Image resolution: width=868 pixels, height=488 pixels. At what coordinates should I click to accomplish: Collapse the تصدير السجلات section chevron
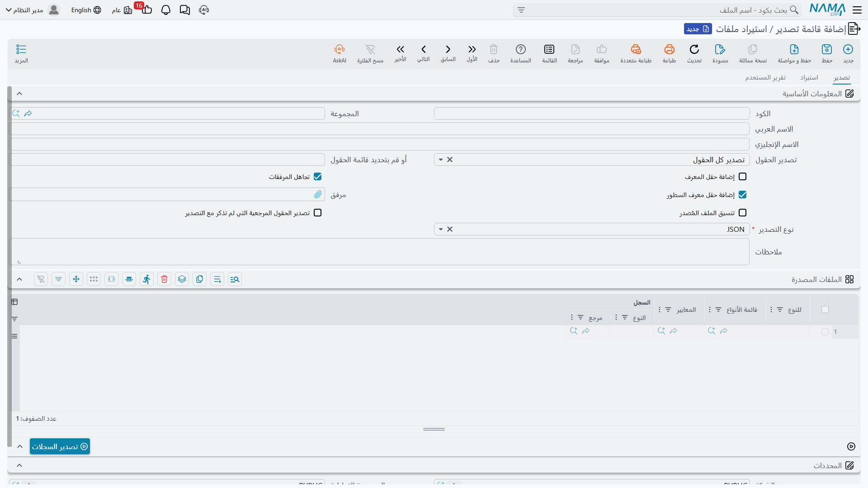tap(20, 446)
